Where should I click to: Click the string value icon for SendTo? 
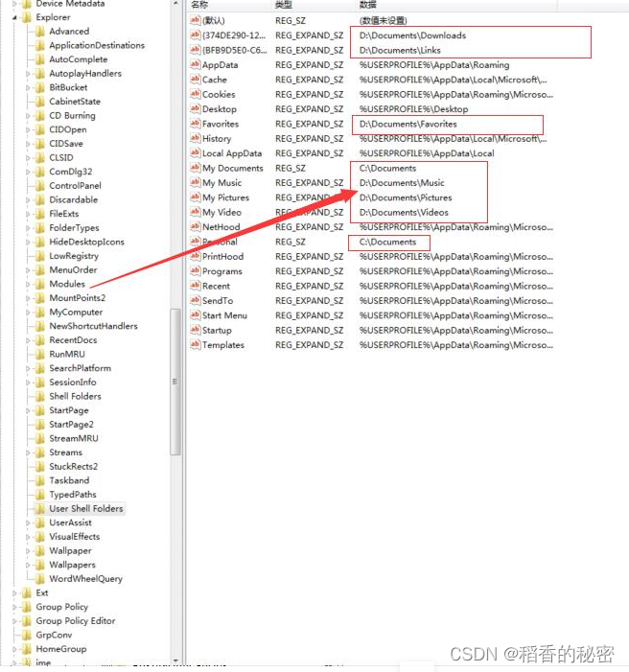coord(195,300)
